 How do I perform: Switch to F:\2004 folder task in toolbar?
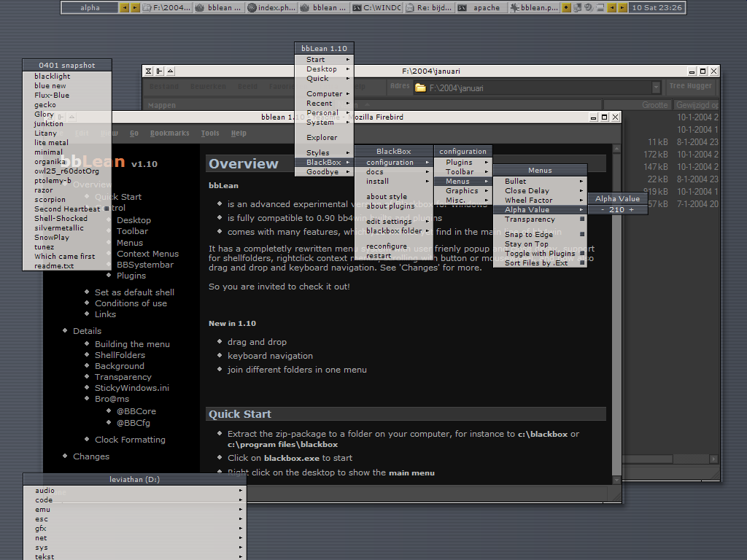[x=167, y=7]
